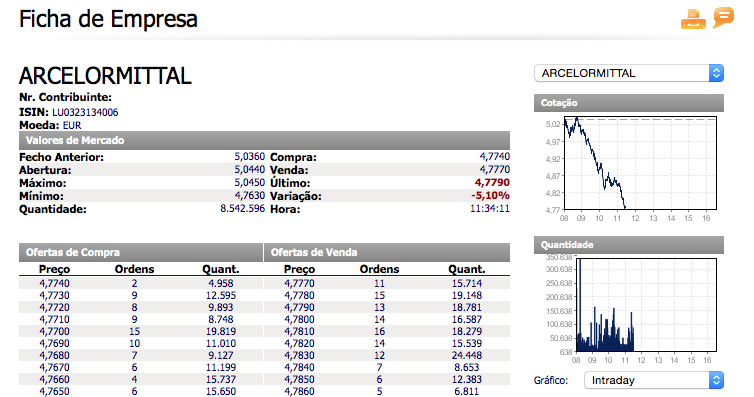This screenshot has width=754, height=397.
Task: Click buy offer price 4,7690
Action: click(x=54, y=343)
